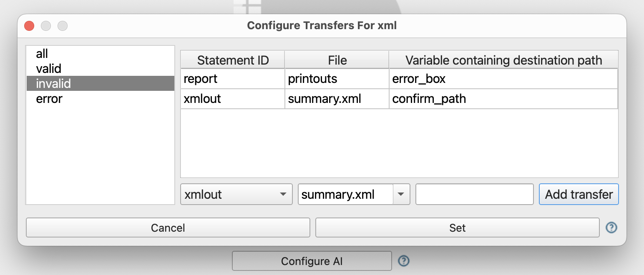
Task: Click 'Variable containing destination path' column header
Action: point(503,60)
